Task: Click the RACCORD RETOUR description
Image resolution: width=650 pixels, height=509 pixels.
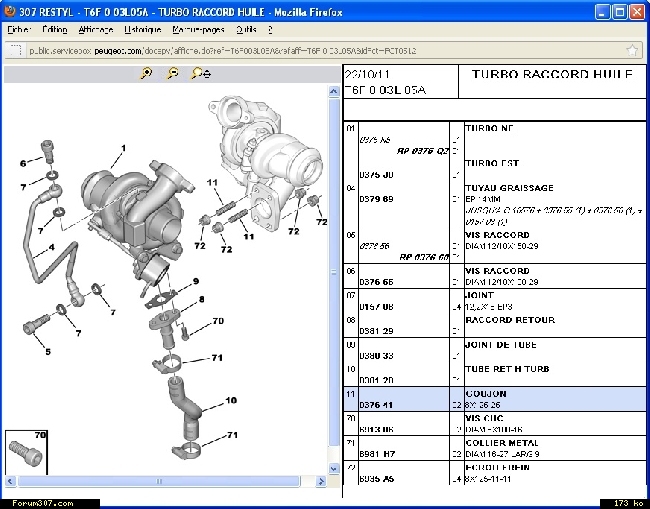Action: tap(510, 320)
